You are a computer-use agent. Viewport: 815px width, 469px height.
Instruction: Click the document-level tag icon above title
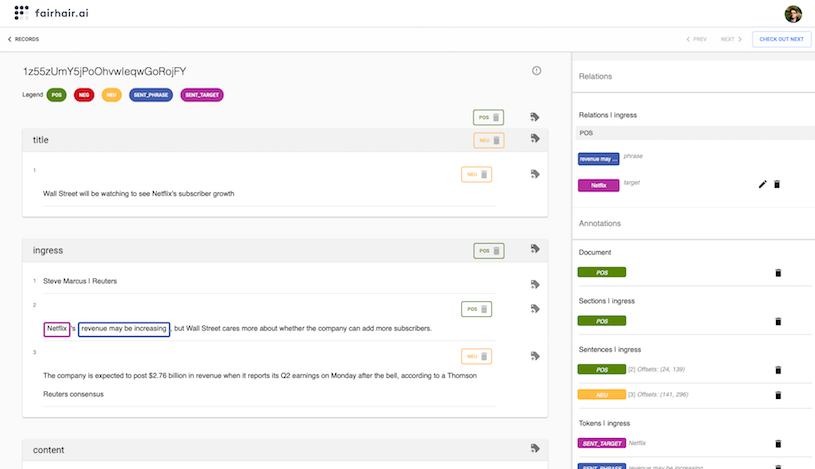(x=535, y=117)
